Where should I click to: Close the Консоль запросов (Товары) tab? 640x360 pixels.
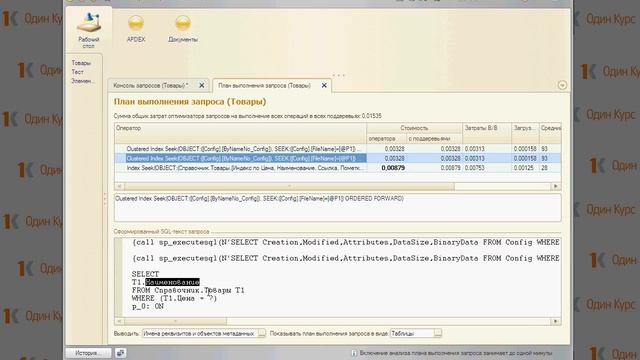pyautogui.click(x=202, y=85)
